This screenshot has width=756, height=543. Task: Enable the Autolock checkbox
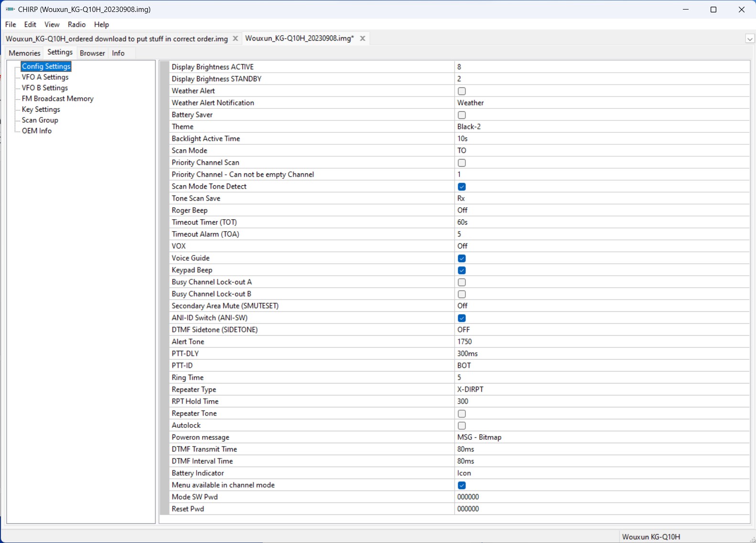coord(462,426)
